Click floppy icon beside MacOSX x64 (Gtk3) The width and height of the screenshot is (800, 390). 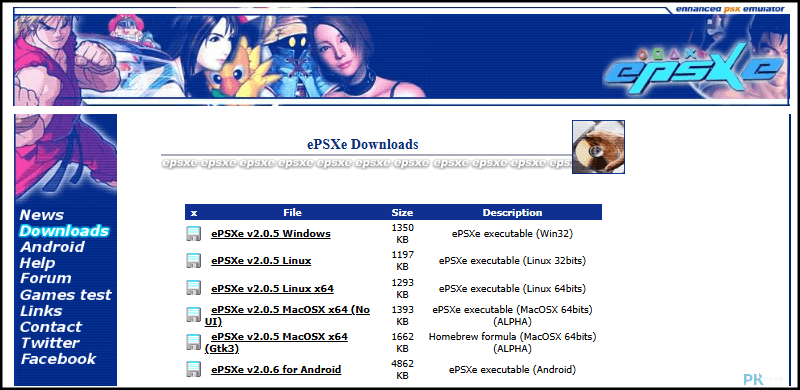pos(193,343)
